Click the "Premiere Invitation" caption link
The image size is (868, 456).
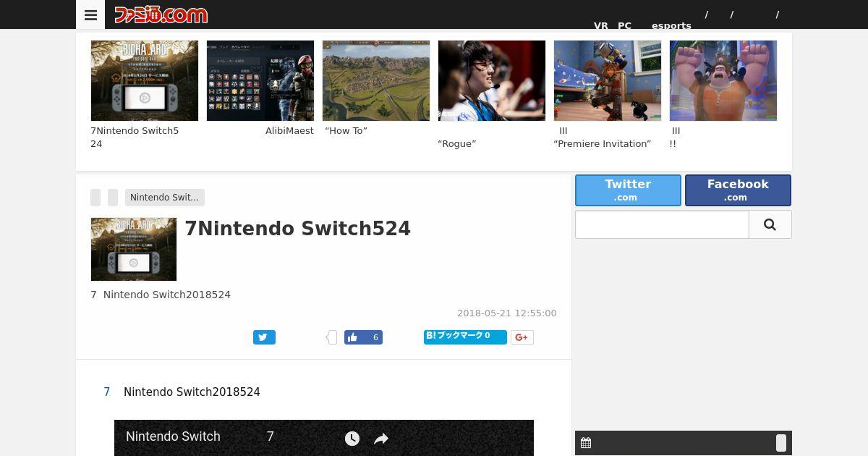point(603,144)
